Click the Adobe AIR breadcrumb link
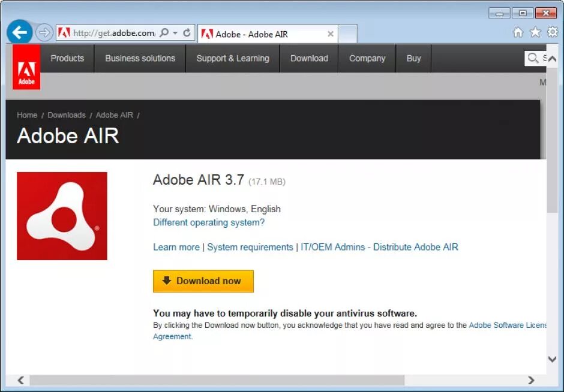This screenshot has height=392, width=564. point(115,115)
